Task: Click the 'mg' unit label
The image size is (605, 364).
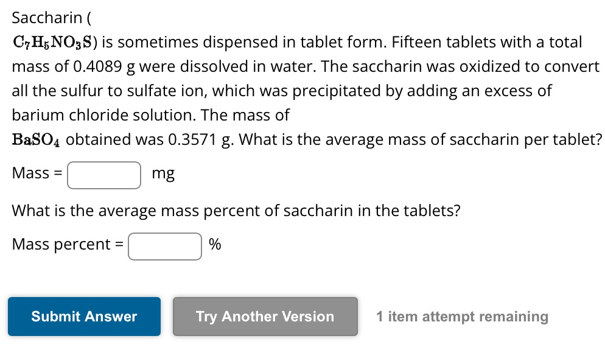Action: tap(163, 173)
